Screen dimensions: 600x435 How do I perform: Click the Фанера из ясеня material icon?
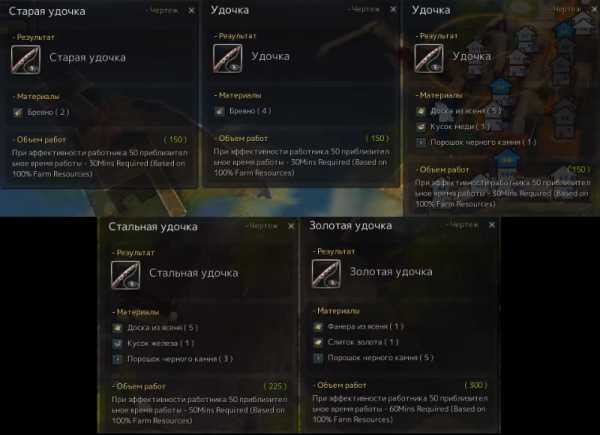pos(318,326)
